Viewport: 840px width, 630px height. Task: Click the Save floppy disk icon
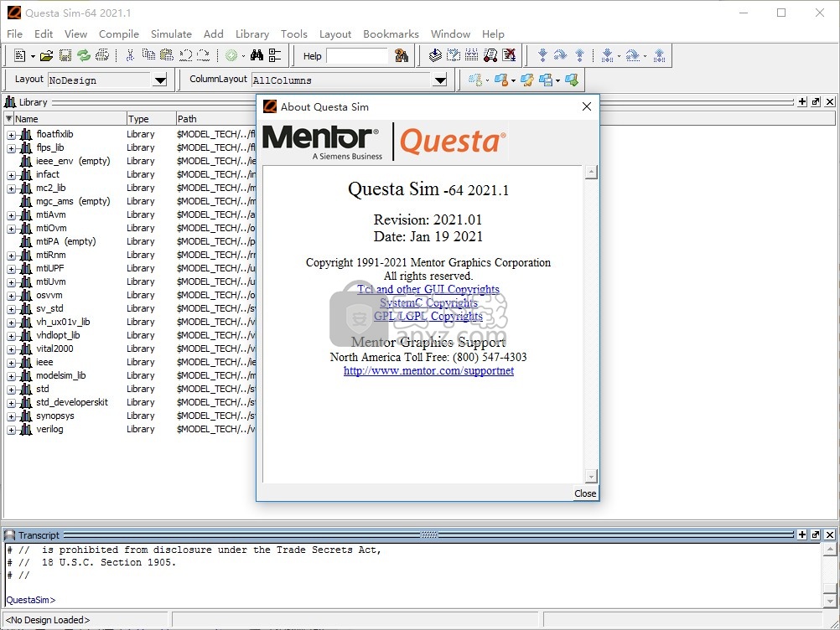click(x=65, y=55)
